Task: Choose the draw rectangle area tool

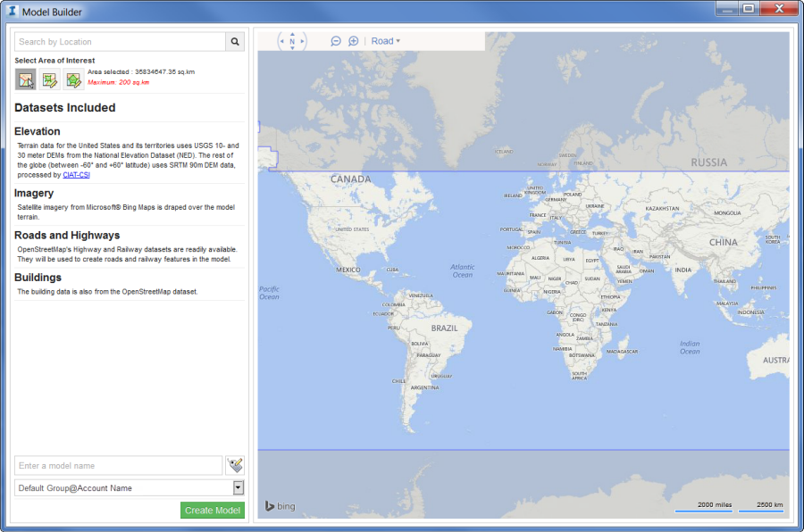Action: 50,80
